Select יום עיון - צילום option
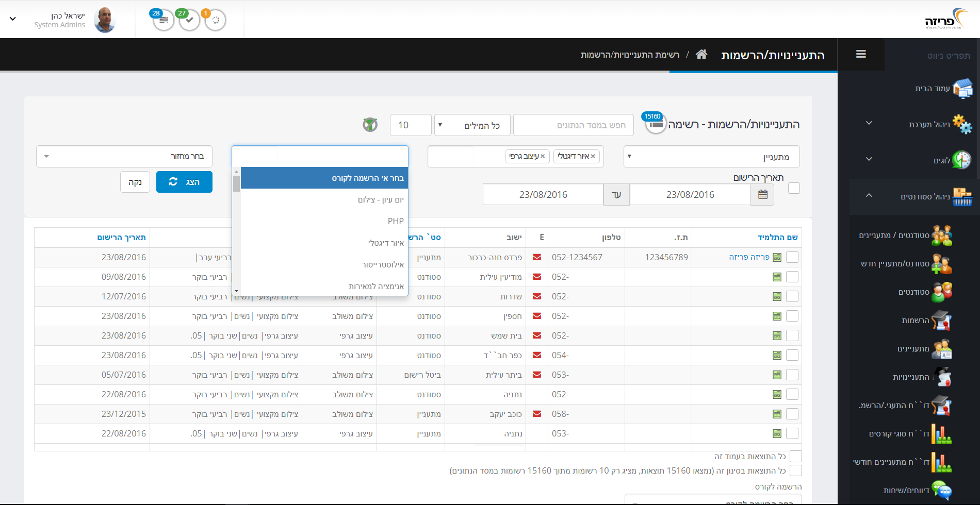 [x=324, y=199]
